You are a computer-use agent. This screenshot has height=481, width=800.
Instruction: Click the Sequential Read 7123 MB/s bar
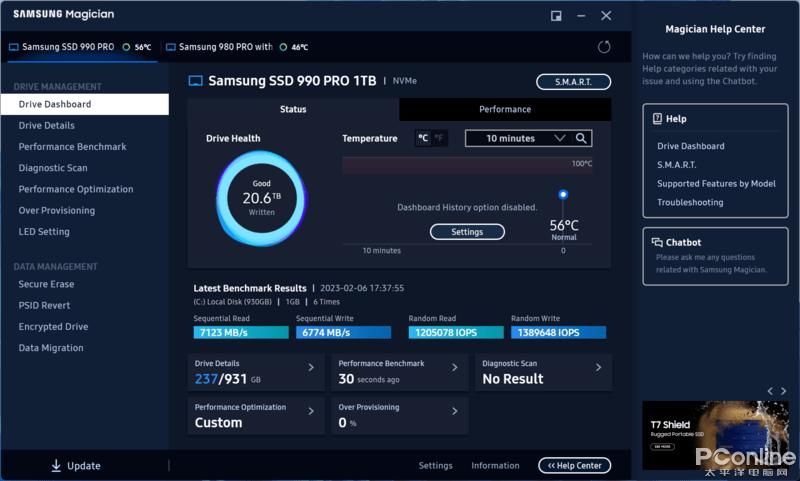point(241,333)
